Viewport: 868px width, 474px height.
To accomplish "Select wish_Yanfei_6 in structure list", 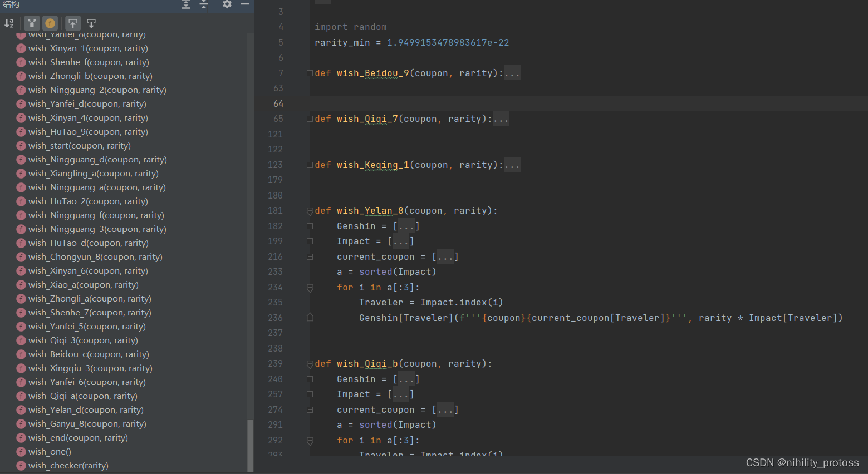I will point(87,382).
